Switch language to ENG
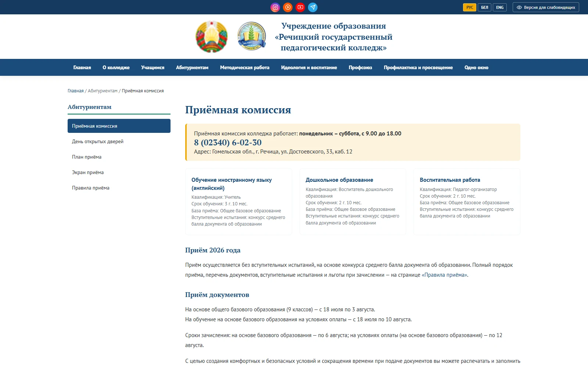 [500, 7]
